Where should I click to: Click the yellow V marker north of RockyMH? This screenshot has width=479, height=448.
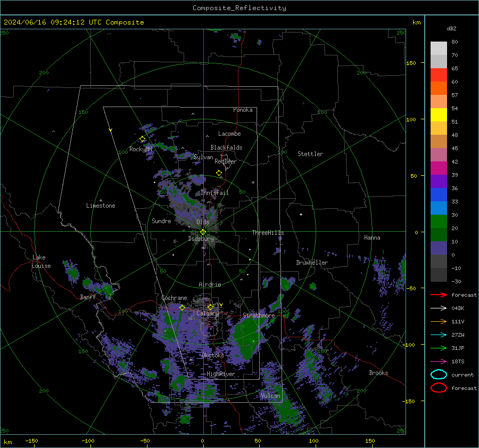pos(111,130)
